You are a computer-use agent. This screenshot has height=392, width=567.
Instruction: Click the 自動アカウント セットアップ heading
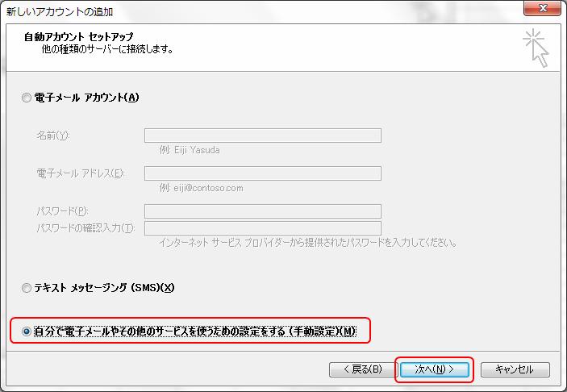click(79, 36)
